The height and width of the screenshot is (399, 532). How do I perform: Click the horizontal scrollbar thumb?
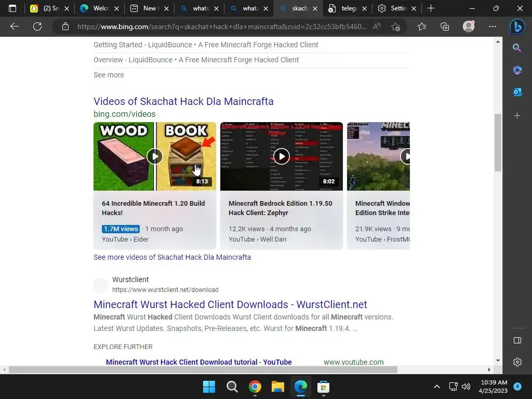point(203,369)
